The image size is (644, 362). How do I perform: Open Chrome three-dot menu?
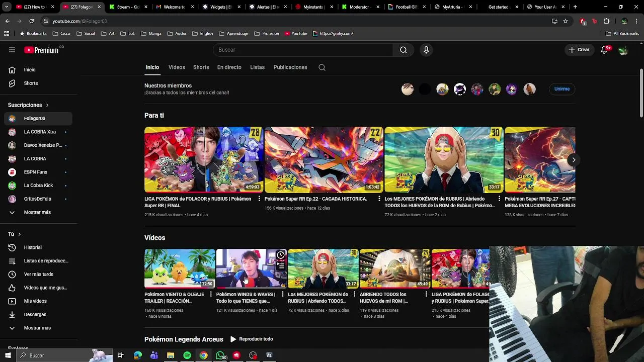[637, 21]
